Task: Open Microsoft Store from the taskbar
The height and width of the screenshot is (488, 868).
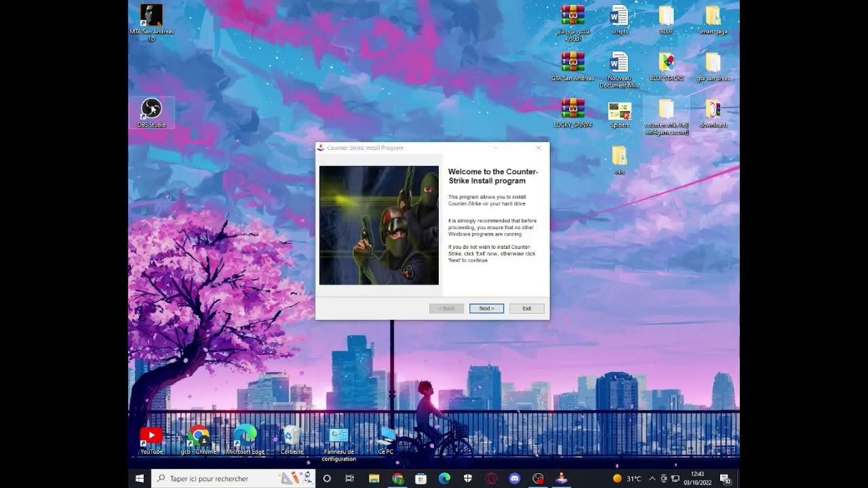Action: [420, 479]
